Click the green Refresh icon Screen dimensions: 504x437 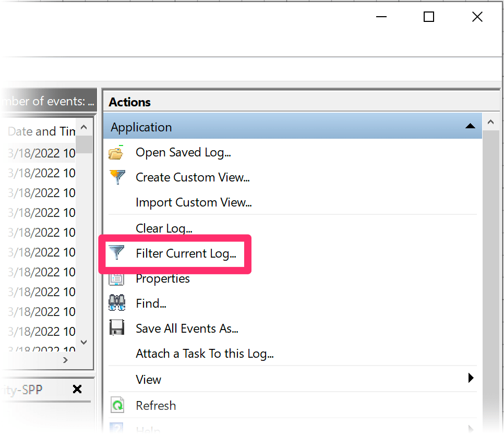tap(117, 405)
